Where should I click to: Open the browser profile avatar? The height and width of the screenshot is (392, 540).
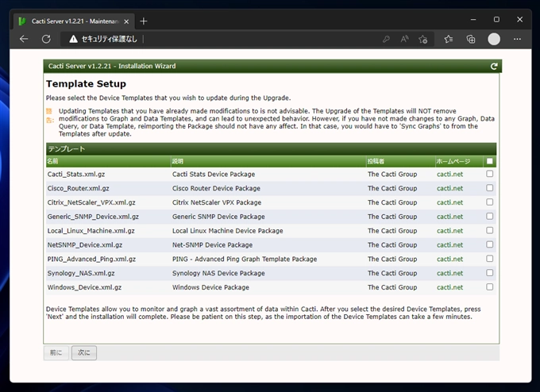(494, 39)
